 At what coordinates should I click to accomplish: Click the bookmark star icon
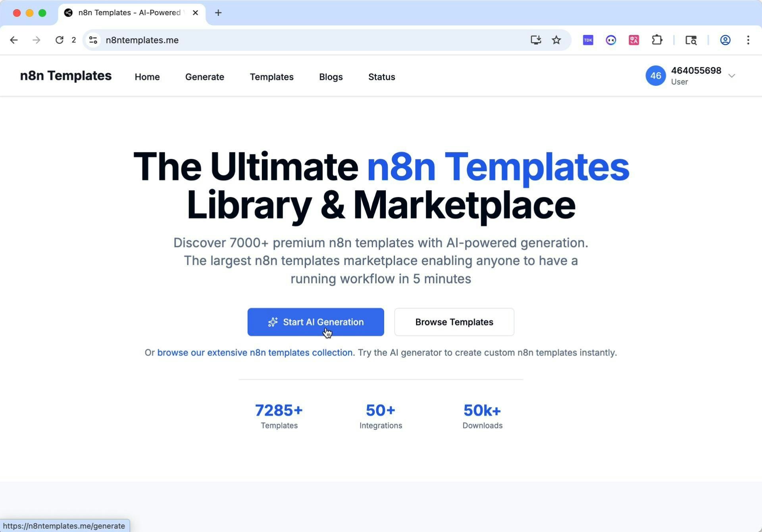556,40
